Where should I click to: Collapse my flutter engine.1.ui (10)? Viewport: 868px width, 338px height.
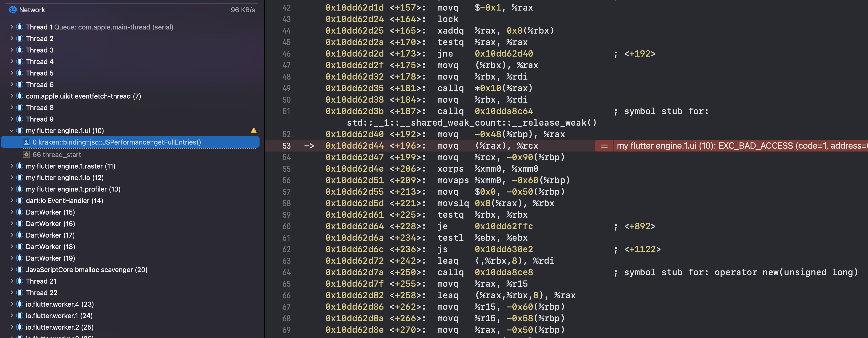click(x=12, y=130)
